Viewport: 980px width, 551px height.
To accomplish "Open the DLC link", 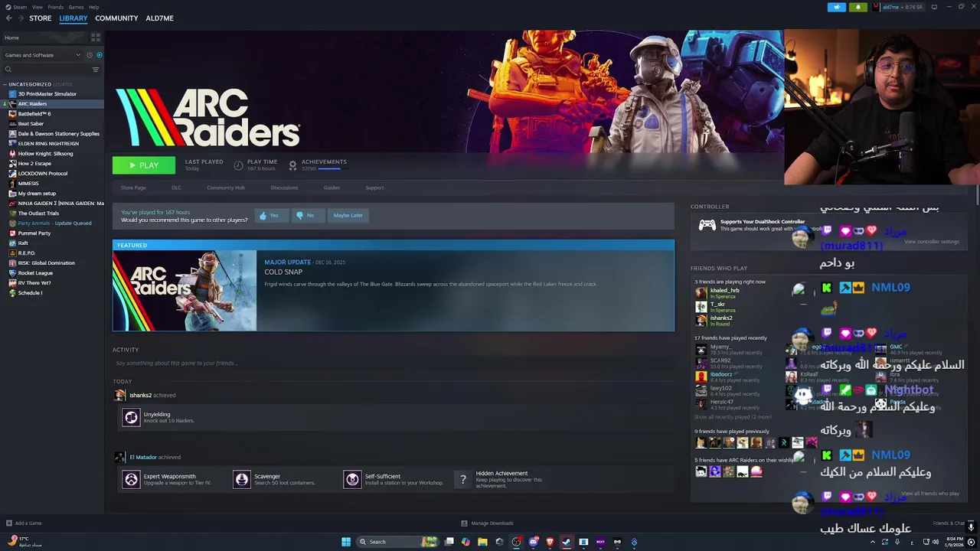I will [176, 187].
